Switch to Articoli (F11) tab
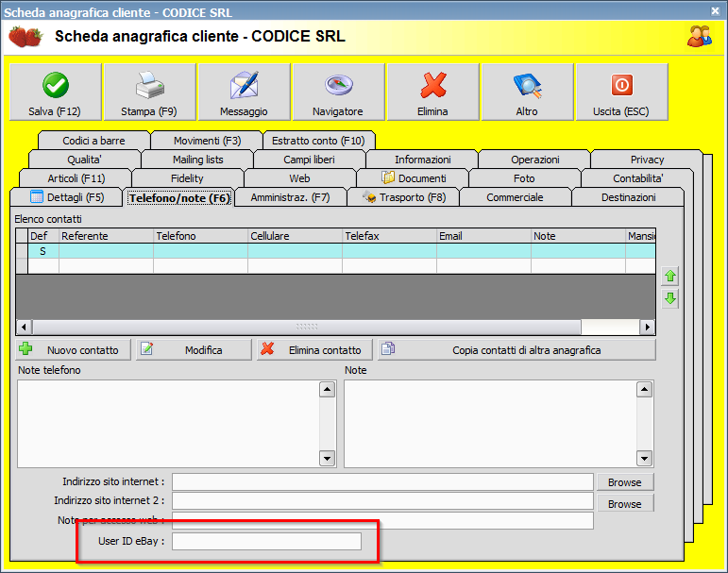The height and width of the screenshot is (573, 728). point(76,178)
